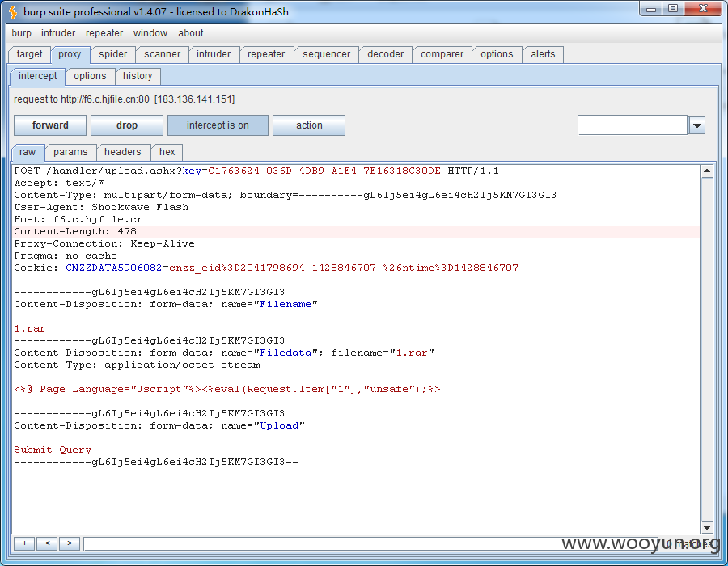
Task: Open the proxy history sub-tab
Action: [138, 76]
